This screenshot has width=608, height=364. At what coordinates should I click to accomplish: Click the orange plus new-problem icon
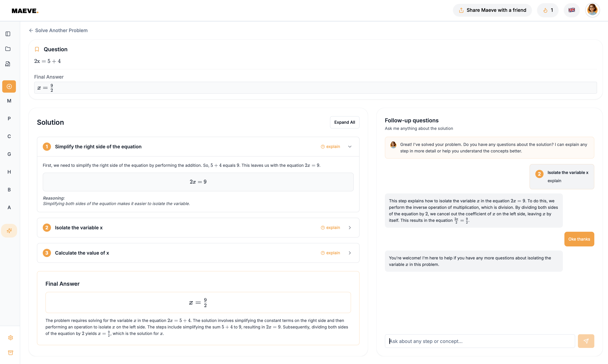tap(9, 86)
